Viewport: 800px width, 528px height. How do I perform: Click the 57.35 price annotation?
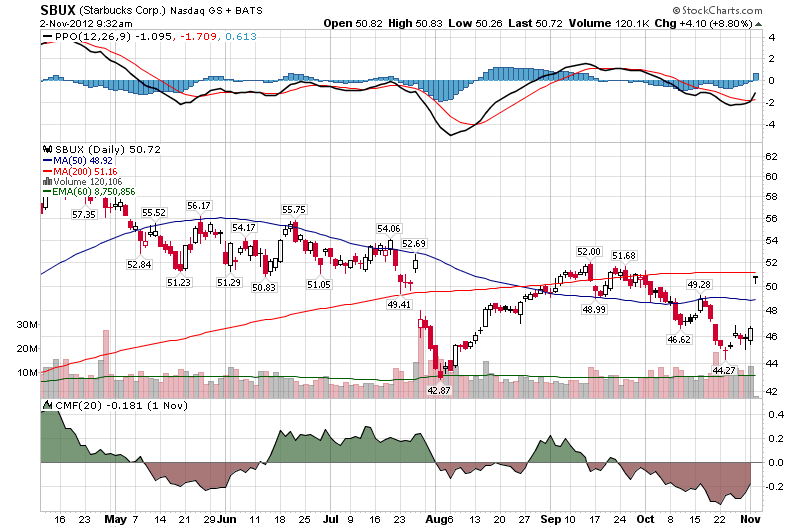coord(84,215)
